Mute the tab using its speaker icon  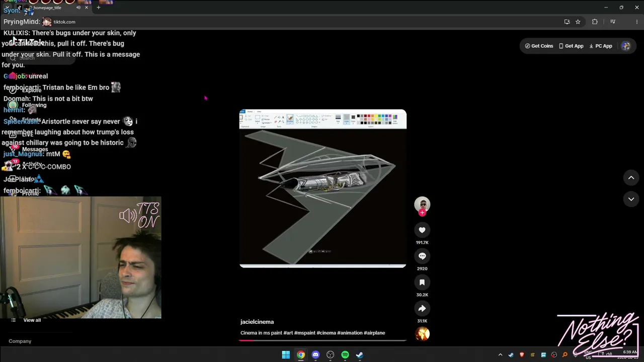tap(78, 8)
